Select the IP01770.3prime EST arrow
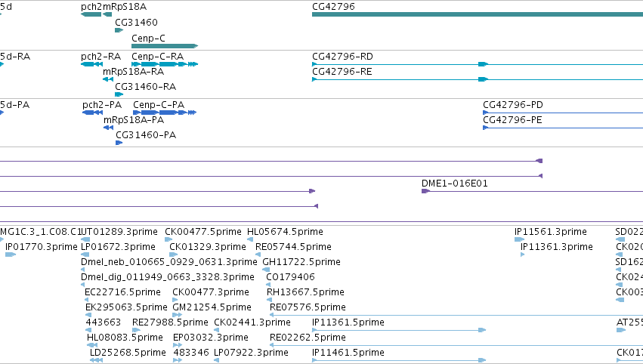 click(11, 254)
